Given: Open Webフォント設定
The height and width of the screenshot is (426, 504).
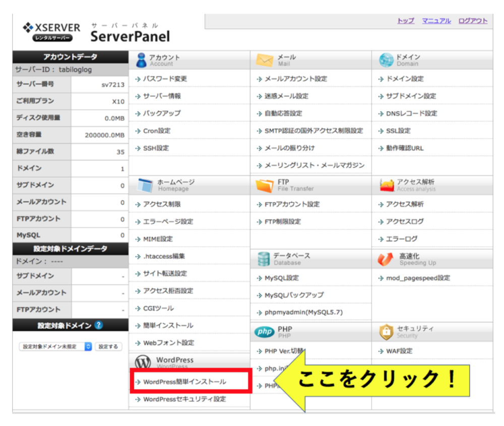Looking at the screenshot, I should coord(169,343).
